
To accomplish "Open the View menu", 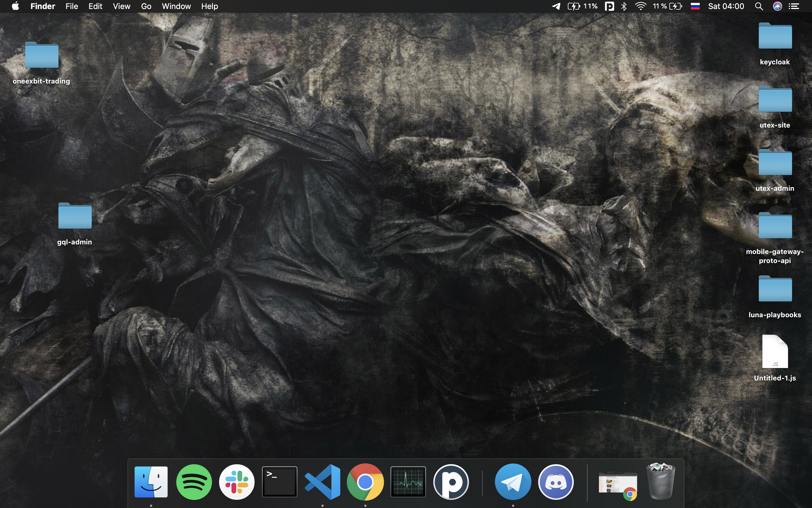I will pyautogui.click(x=122, y=6).
